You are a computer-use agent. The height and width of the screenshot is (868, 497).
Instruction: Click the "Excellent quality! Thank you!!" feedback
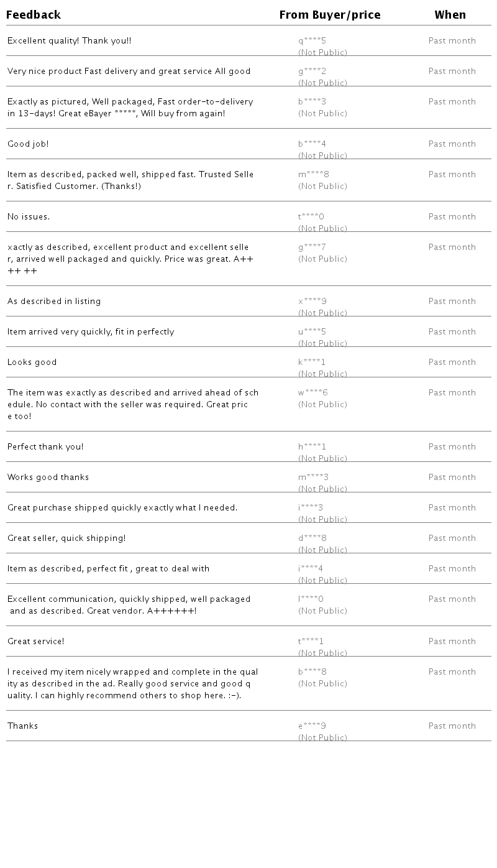[x=69, y=41]
